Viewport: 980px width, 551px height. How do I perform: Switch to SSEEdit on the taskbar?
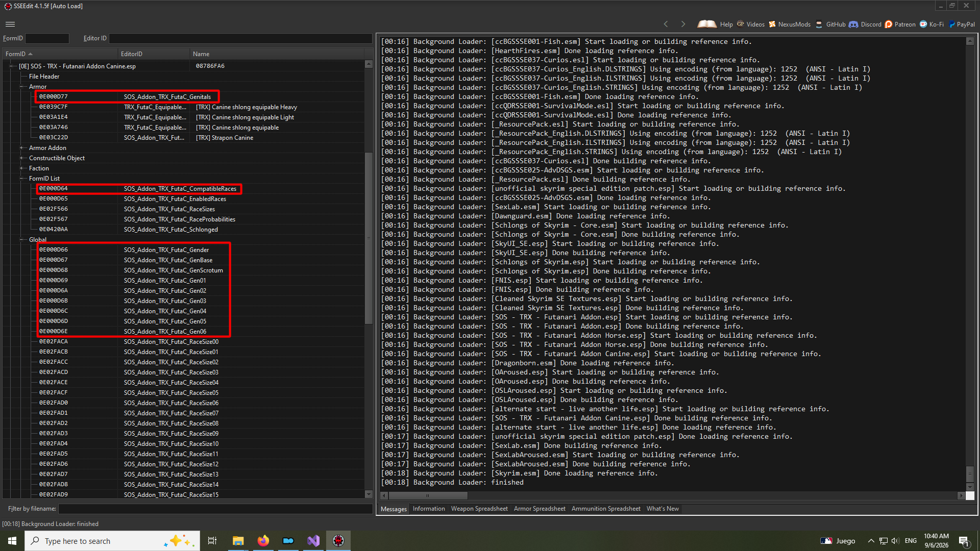338,541
